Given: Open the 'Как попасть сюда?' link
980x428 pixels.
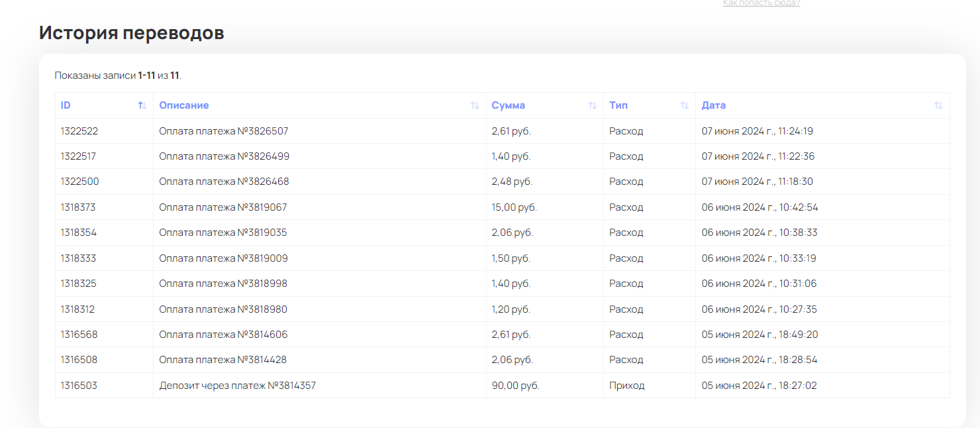Looking at the screenshot, I should tap(761, 3).
